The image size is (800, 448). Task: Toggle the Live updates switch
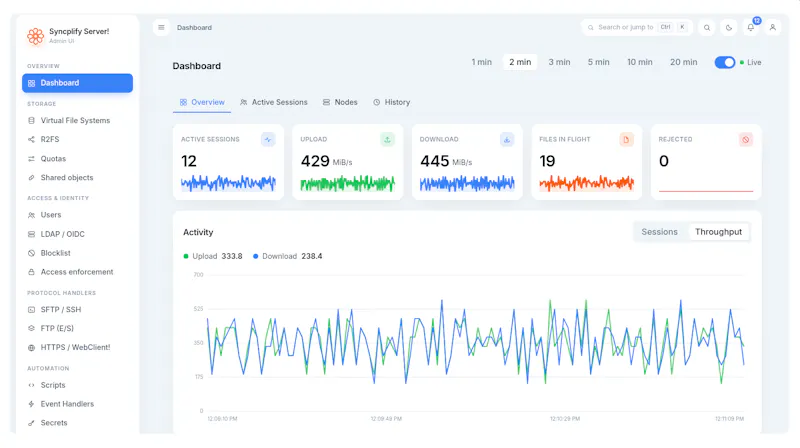[x=724, y=62]
